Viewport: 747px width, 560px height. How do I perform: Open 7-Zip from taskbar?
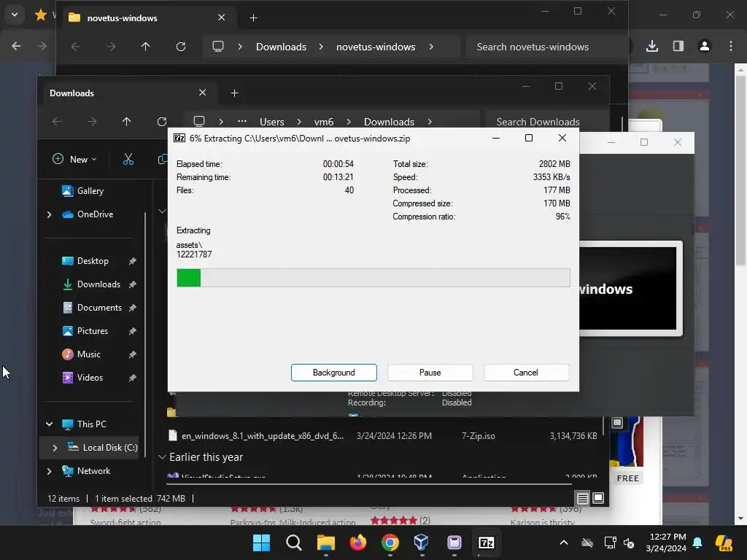coord(486,542)
